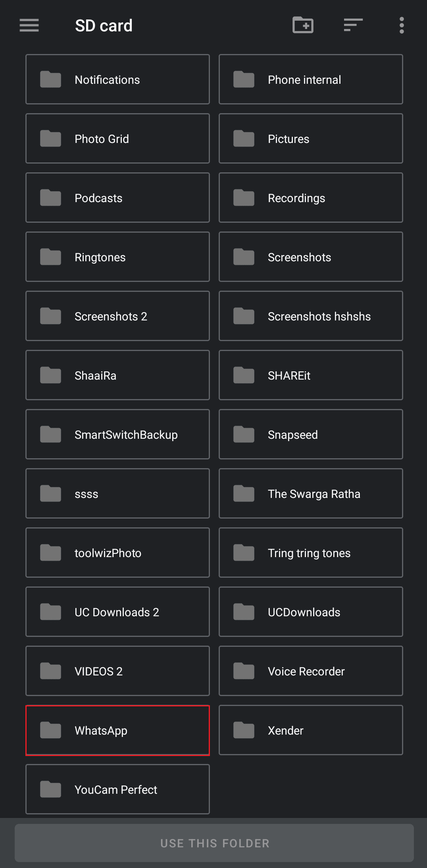Open the UC Downloads 2 folder

(x=117, y=612)
